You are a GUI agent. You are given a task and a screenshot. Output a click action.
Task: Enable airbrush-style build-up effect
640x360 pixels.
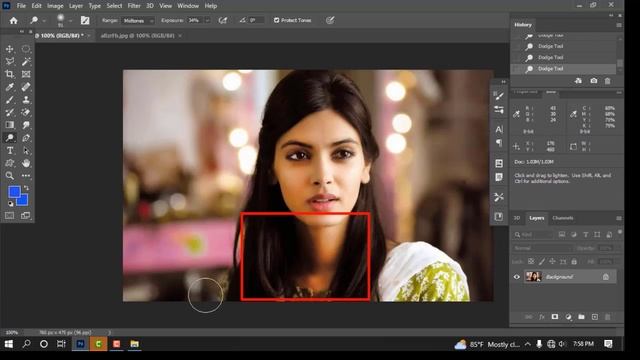(223, 20)
